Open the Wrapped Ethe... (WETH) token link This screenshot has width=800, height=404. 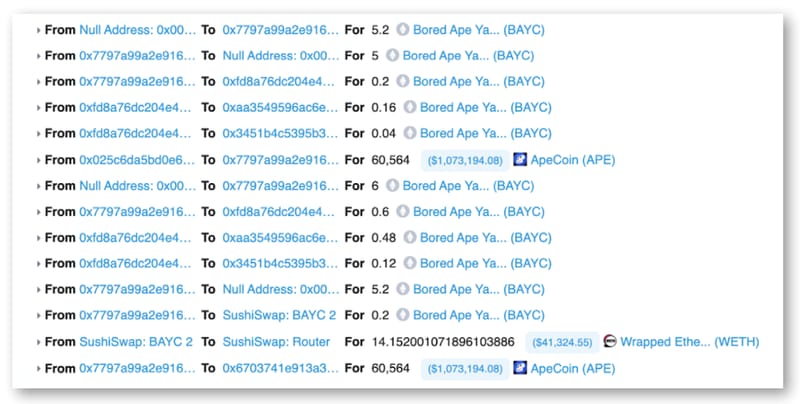(690, 341)
